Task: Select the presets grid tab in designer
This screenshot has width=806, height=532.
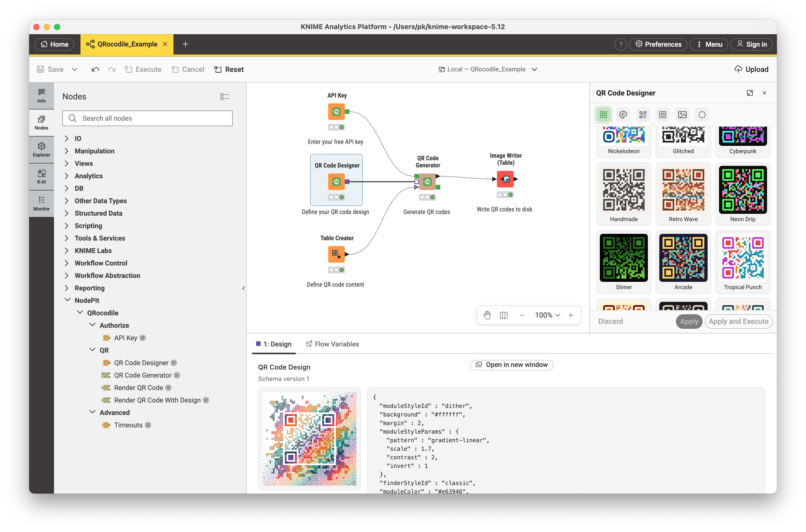Action: coord(603,115)
